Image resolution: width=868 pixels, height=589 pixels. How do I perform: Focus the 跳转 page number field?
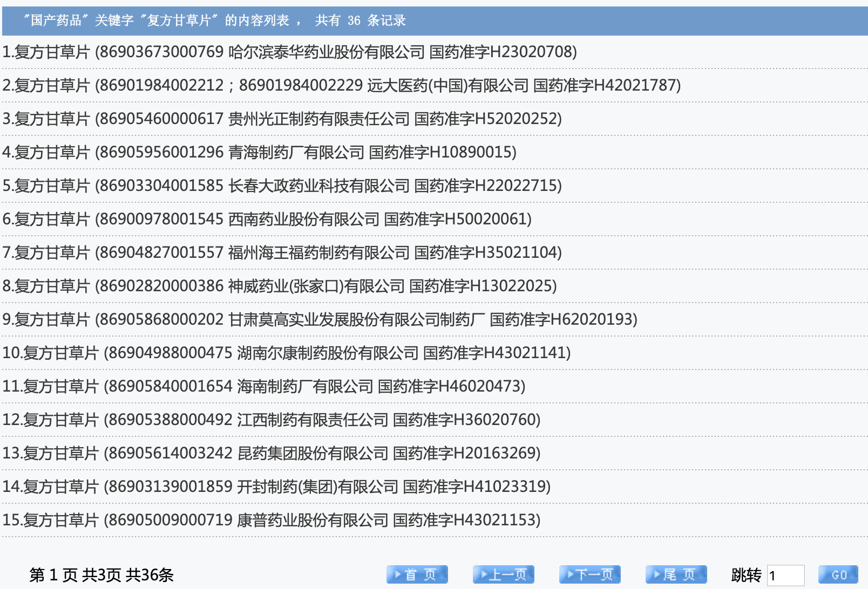785,576
